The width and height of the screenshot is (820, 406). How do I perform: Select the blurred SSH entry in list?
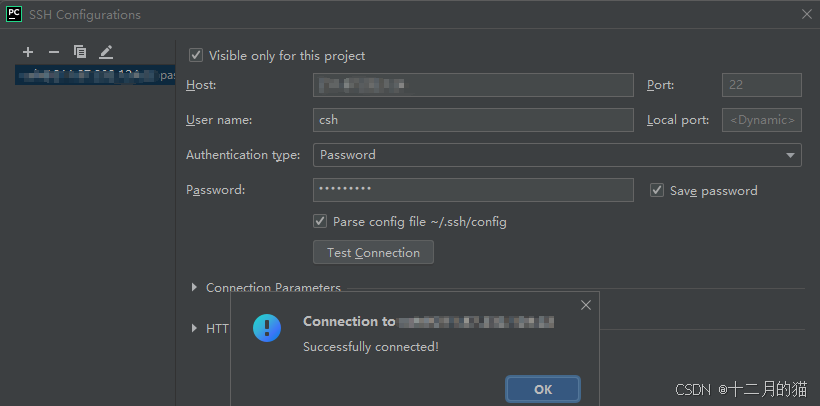coord(95,75)
